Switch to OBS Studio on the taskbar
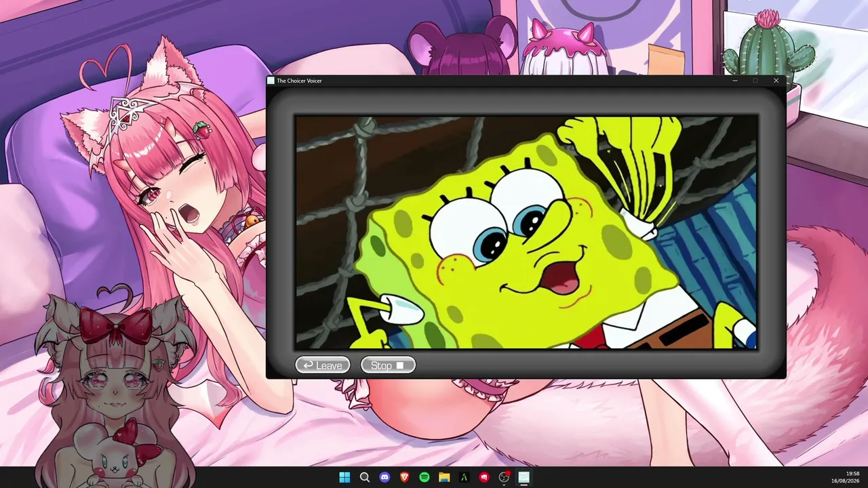This screenshot has height=488, width=868. tap(504, 477)
